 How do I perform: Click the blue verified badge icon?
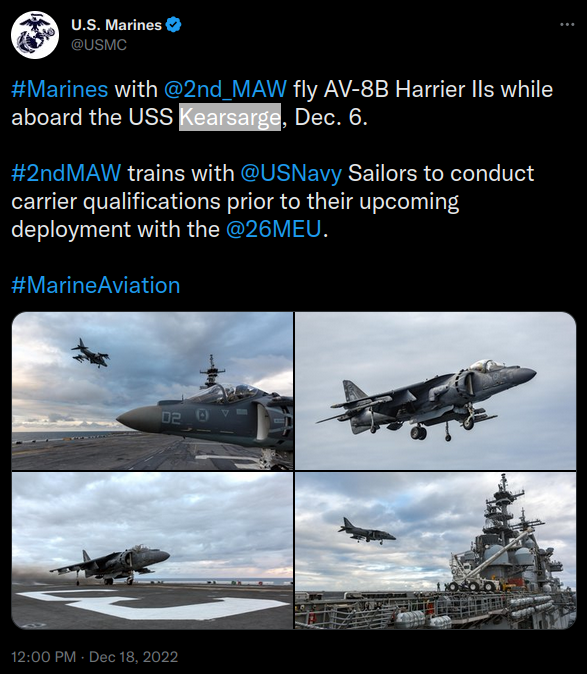click(x=173, y=25)
